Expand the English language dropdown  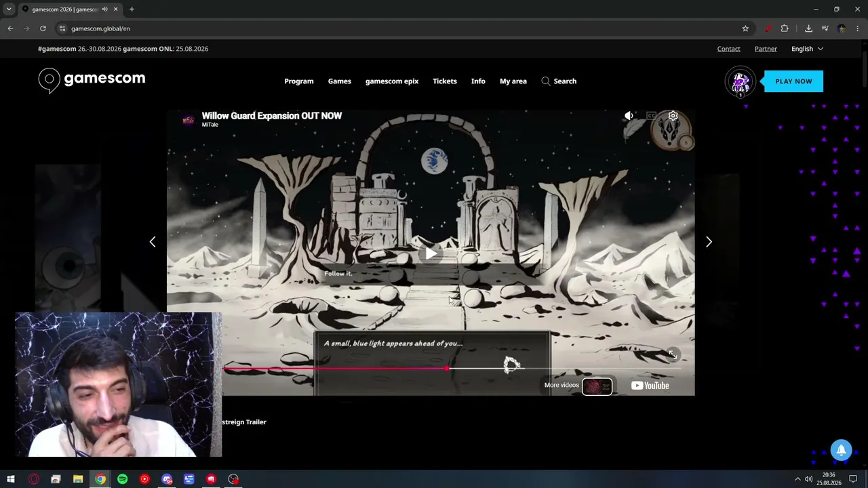(x=807, y=49)
